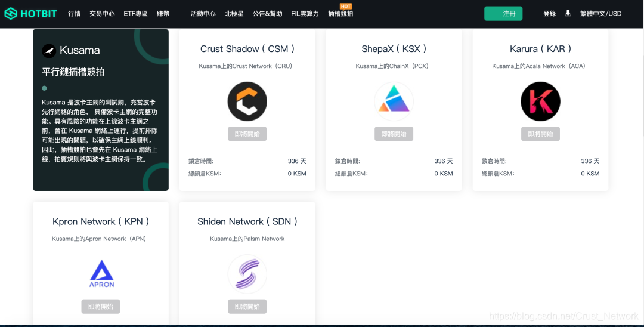
Task: Open 插槽競拍 page
Action: (340, 14)
